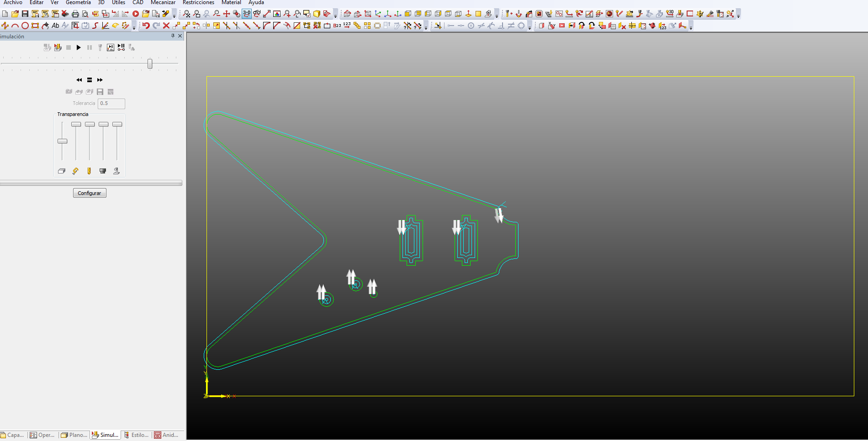Click the Redo gray arrow icon
Viewport: 868px width, 441px height.
156,26
